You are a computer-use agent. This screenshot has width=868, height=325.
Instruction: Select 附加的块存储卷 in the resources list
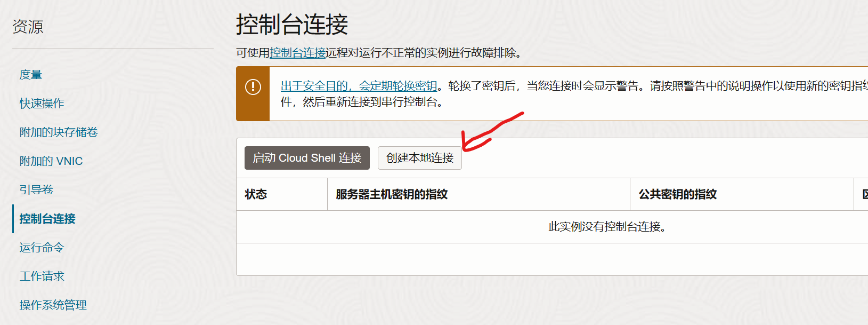pyautogui.click(x=59, y=132)
